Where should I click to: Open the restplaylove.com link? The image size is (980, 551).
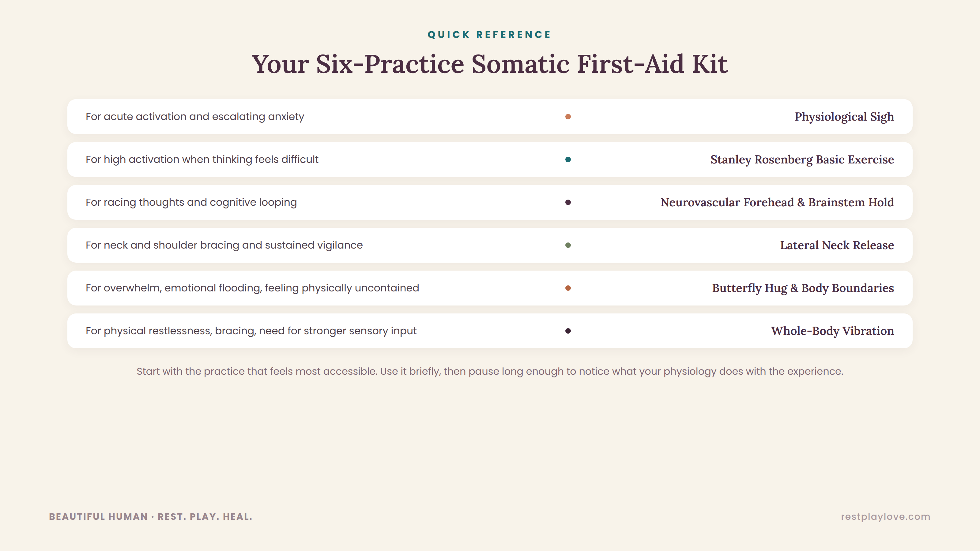pyautogui.click(x=885, y=516)
